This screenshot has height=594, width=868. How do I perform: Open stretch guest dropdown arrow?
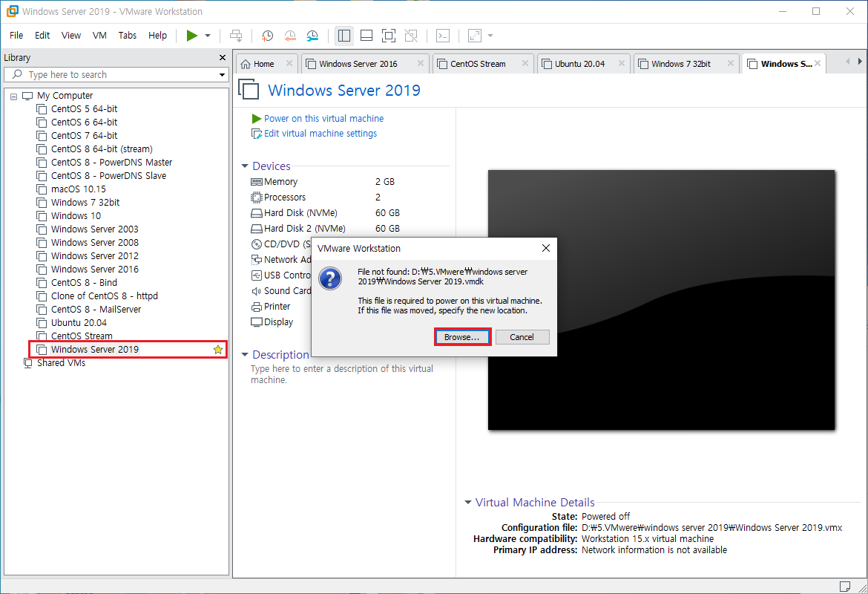(490, 36)
